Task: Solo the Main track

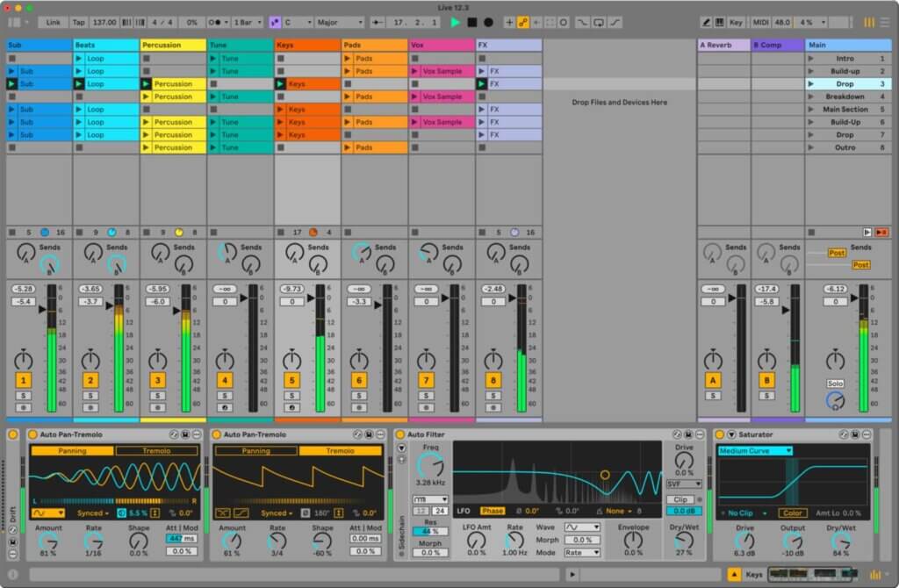Action: pos(835,383)
